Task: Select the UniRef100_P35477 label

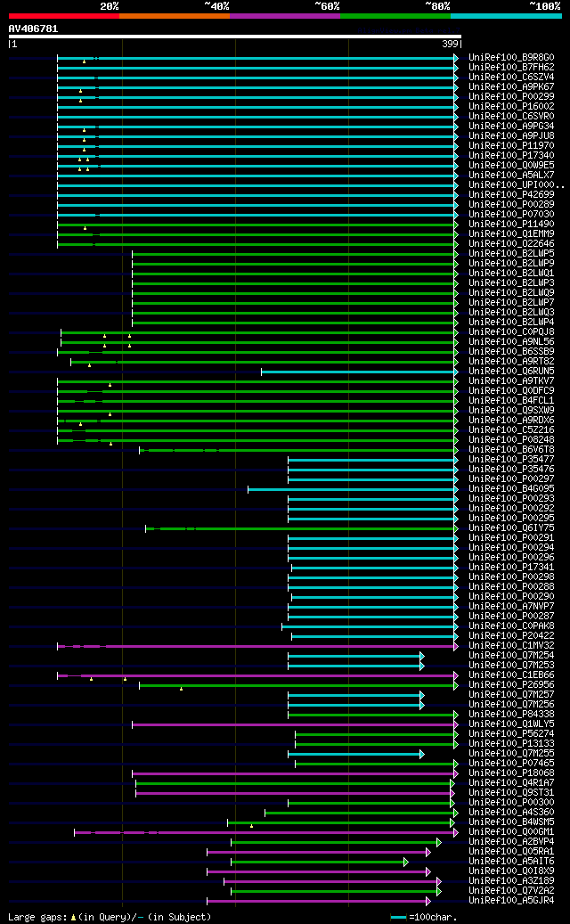Action: pos(511,459)
